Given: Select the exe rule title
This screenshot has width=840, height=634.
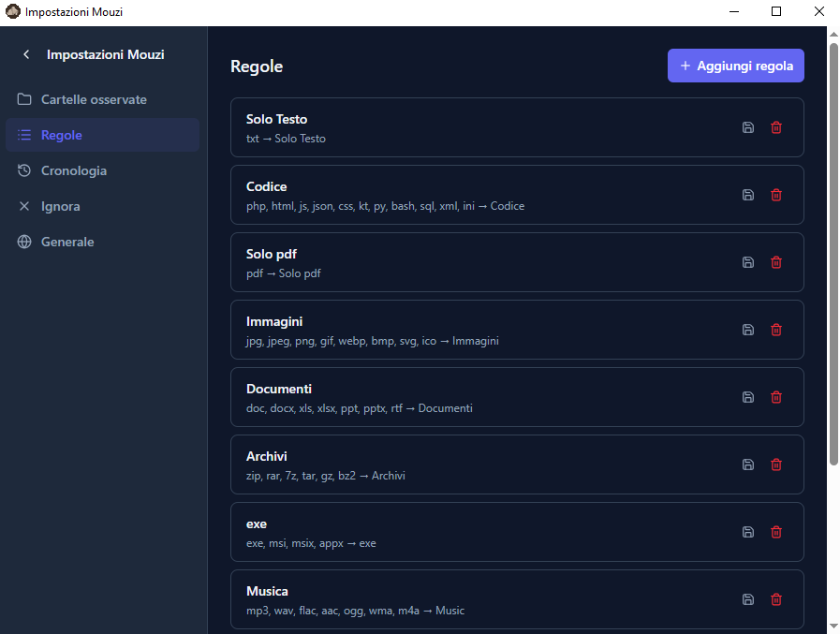Looking at the screenshot, I should tap(256, 524).
